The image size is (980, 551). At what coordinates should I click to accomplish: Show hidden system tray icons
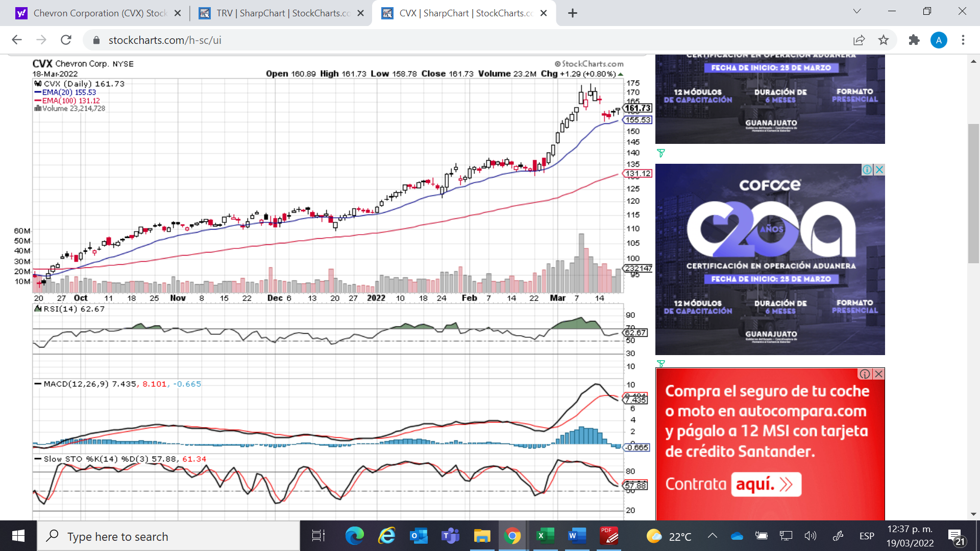[712, 536]
